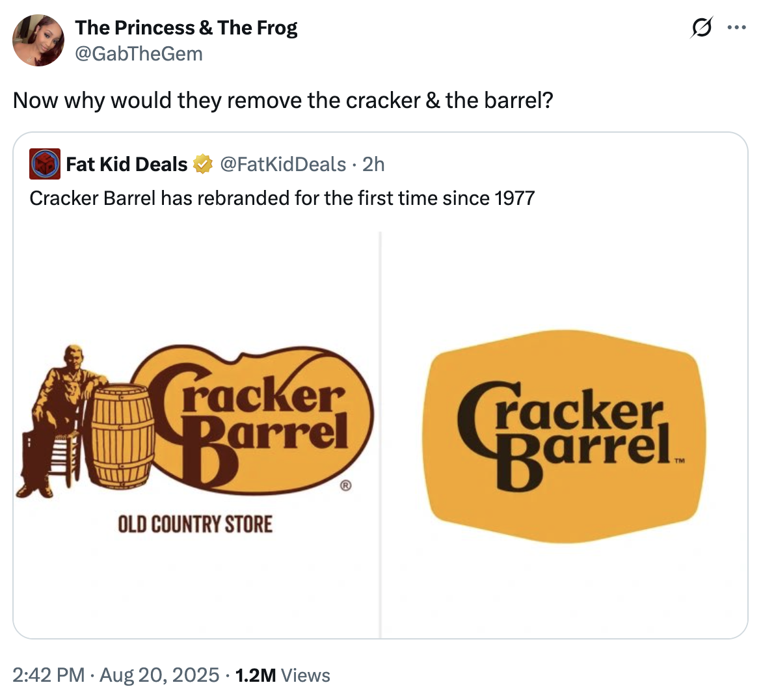
Task: Click the seated man illustration in the old logo
Action: [59, 416]
